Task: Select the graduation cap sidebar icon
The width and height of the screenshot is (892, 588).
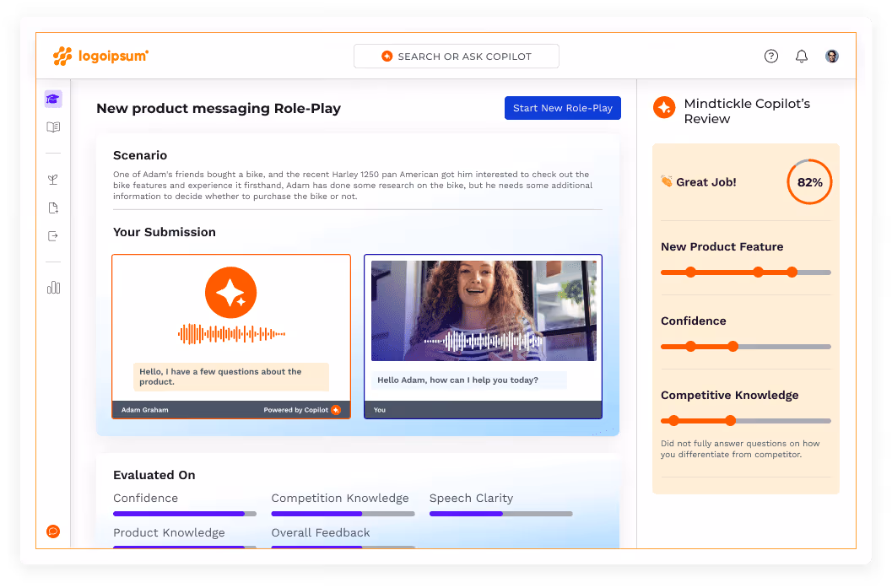Action: (x=53, y=99)
